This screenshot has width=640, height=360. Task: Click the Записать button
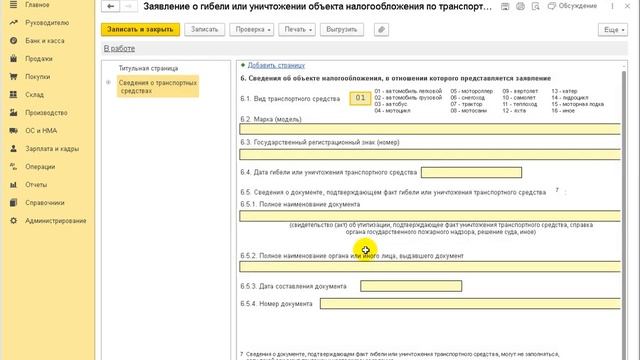[x=204, y=29]
